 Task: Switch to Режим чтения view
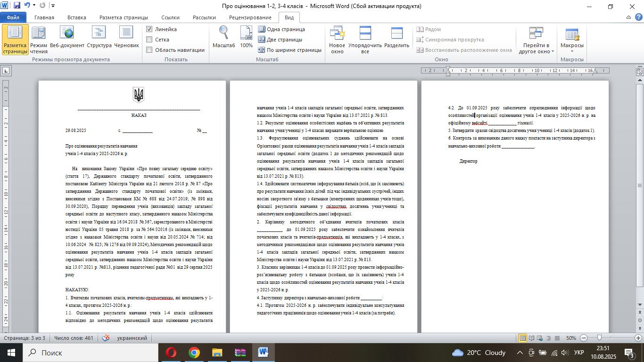39,39
